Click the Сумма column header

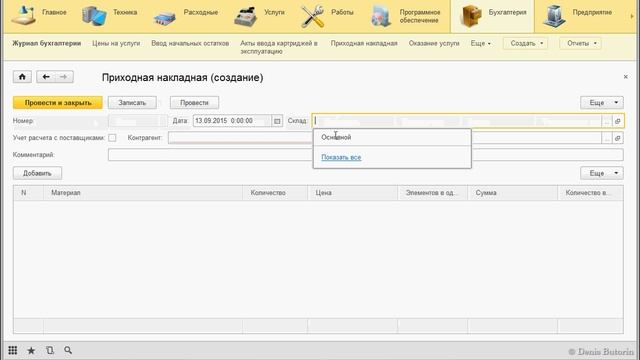click(513, 193)
